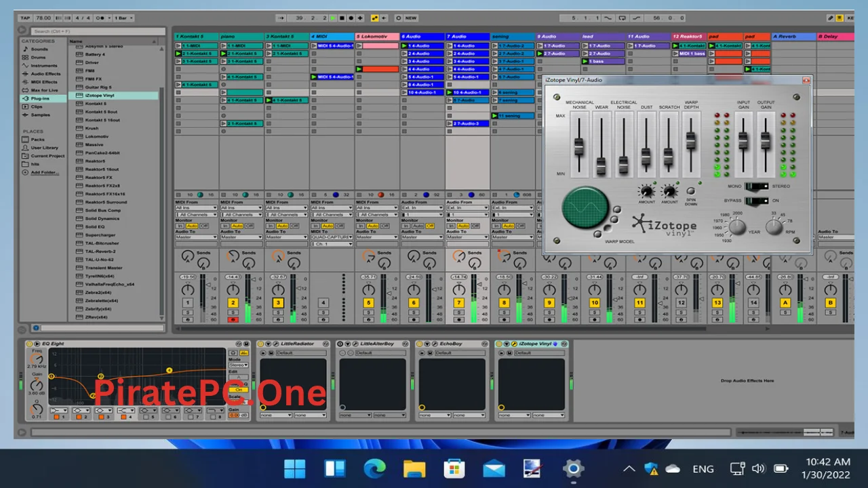Flip the Bypass switch in Vinyl
The width and height of the screenshot is (868, 488).
coord(756,201)
